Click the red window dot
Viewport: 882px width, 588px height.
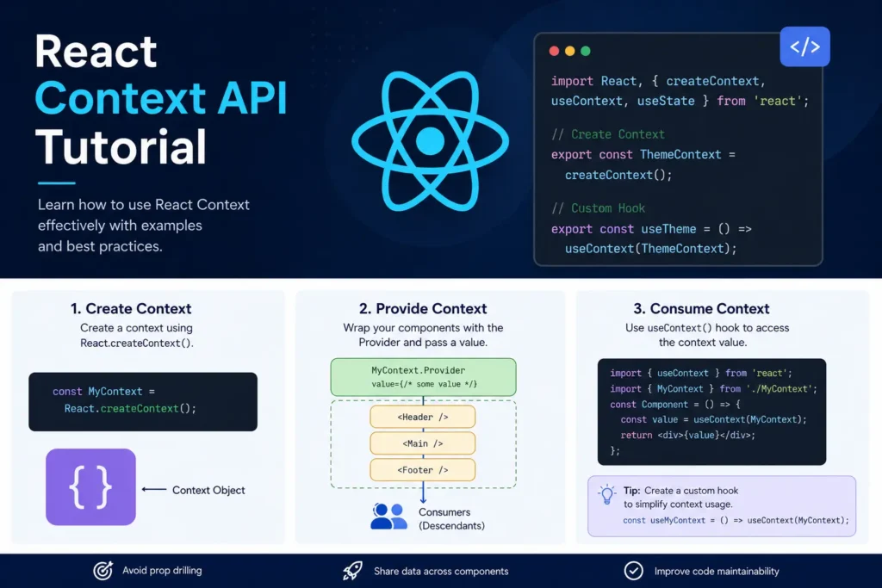[554, 51]
